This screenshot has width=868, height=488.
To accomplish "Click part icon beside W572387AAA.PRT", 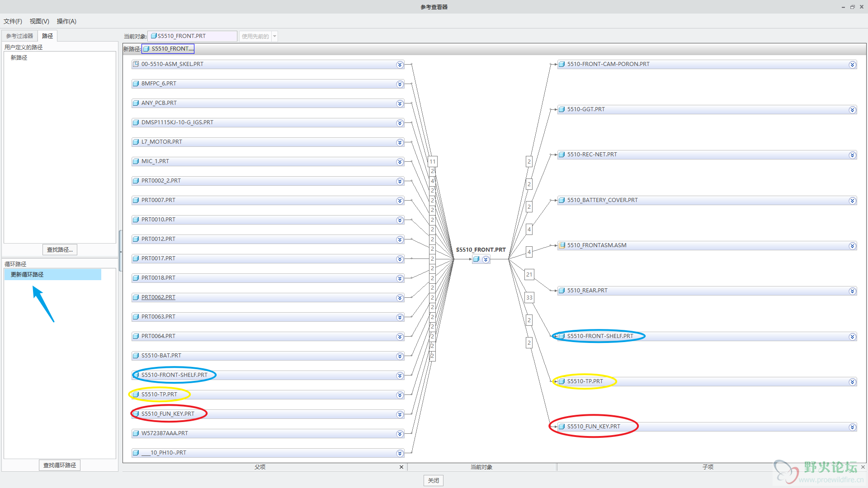I will click(x=136, y=433).
